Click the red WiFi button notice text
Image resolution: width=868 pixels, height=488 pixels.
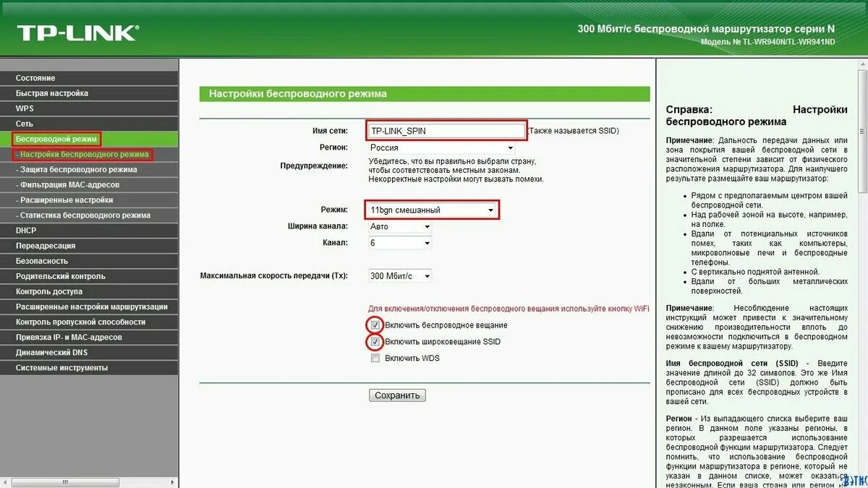(x=509, y=309)
